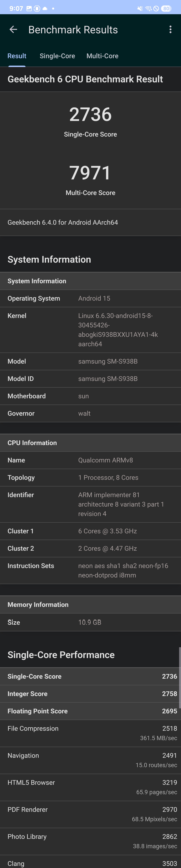Tap the Kernel version value
This screenshot has height=868, width=181.
[118, 330]
